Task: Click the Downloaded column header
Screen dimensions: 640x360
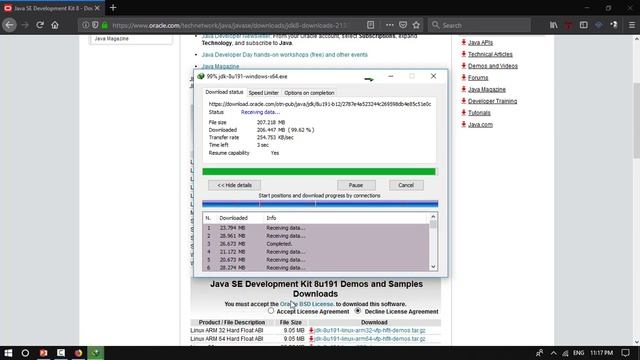Action: tap(233, 218)
